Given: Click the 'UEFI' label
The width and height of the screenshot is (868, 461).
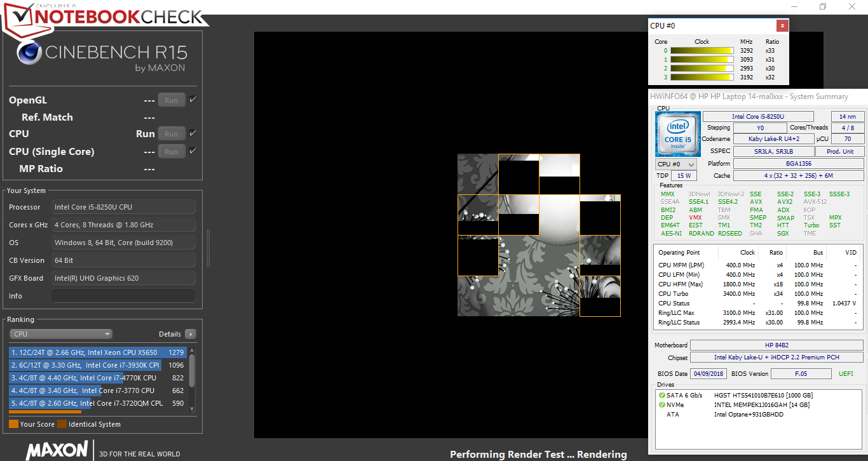Looking at the screenshot, I should click(847, 374).
